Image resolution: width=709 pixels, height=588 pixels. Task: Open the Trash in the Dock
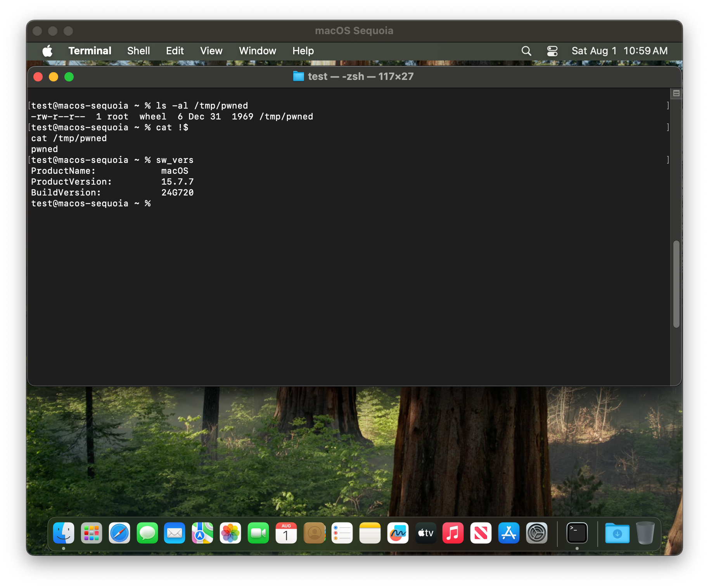645,533
